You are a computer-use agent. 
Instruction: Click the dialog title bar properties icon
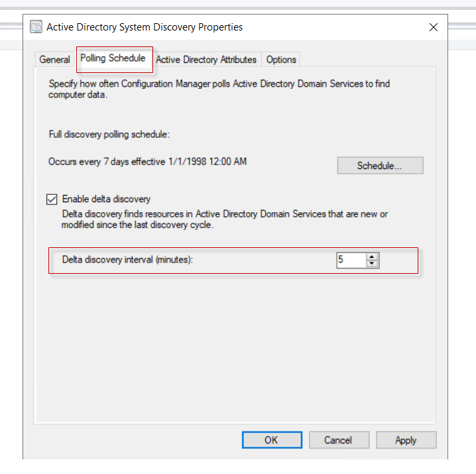click(36, 27)
